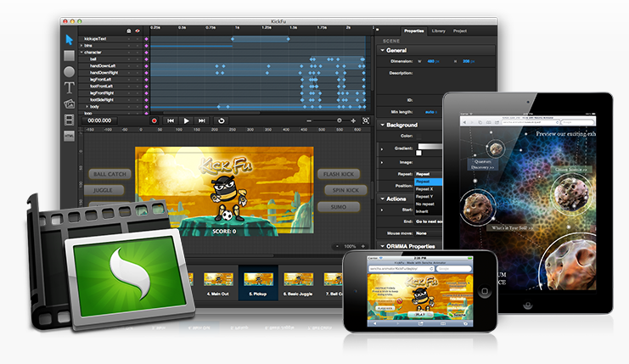
Task: Click the fit timeline to view icon
Action: point(366,120)
